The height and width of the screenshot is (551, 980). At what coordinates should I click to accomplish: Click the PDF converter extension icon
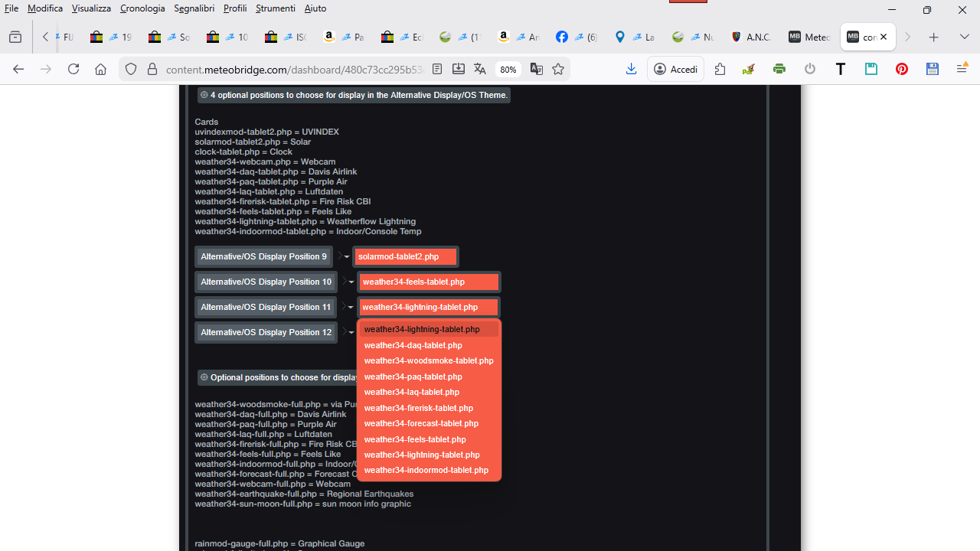pos(747,69)
